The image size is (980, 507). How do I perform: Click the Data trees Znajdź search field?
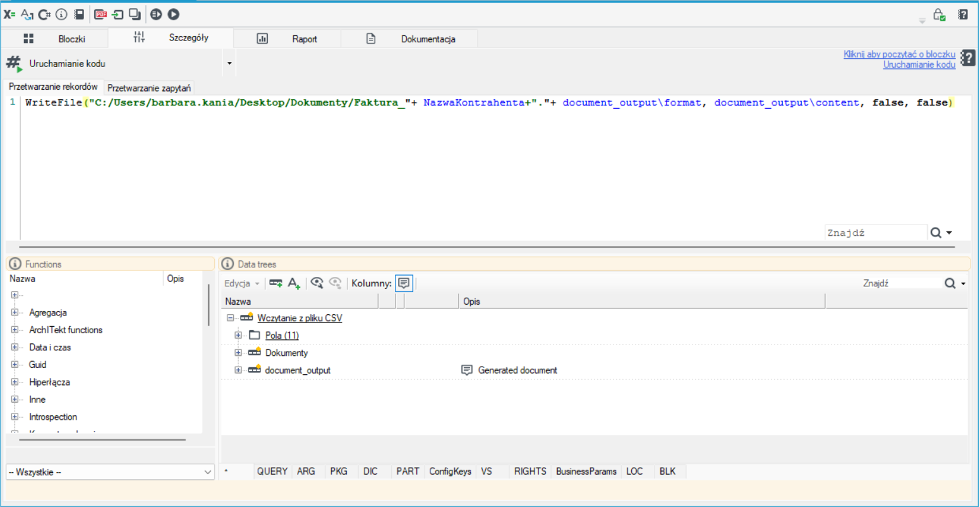pyautogui.click(x=901, y=283)
